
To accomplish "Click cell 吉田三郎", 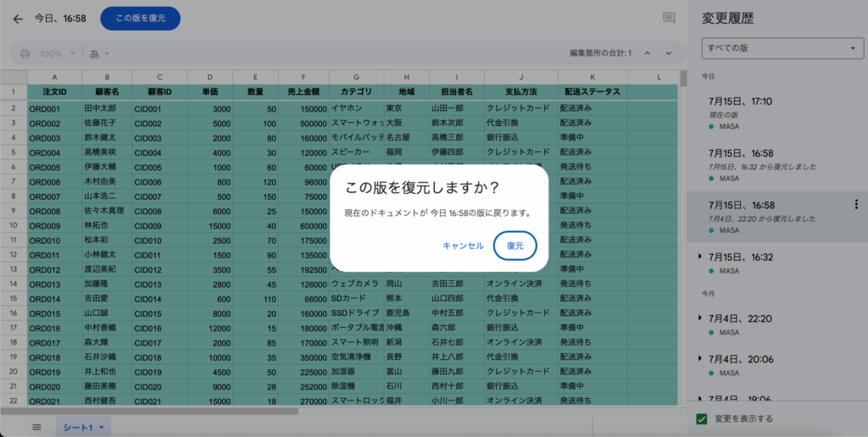I will tap(456, 284).
